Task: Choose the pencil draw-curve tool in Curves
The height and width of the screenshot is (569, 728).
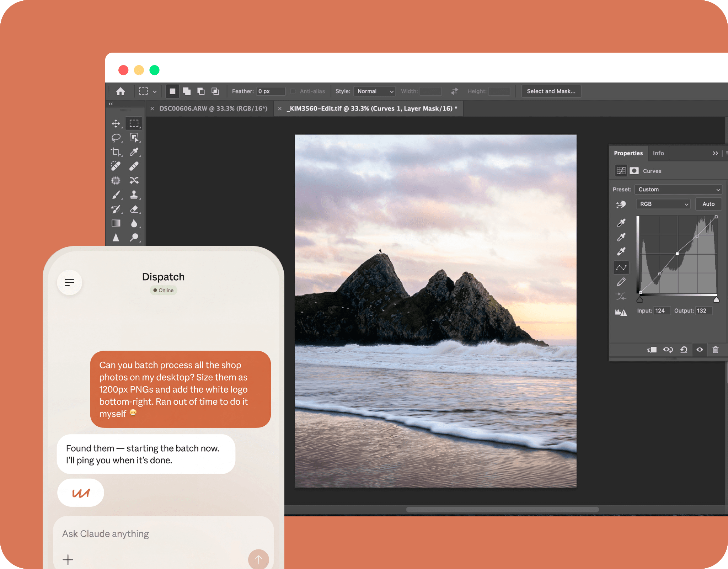Action: coord(621,282)
